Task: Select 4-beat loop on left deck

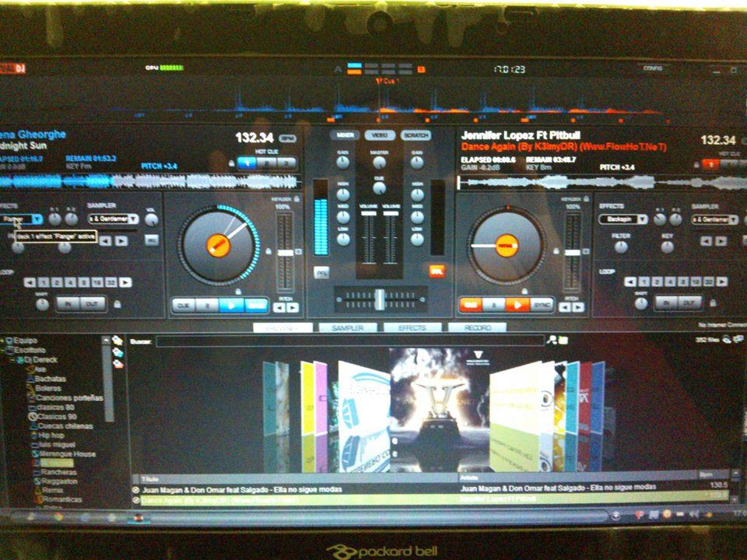Action: (70, 283)
